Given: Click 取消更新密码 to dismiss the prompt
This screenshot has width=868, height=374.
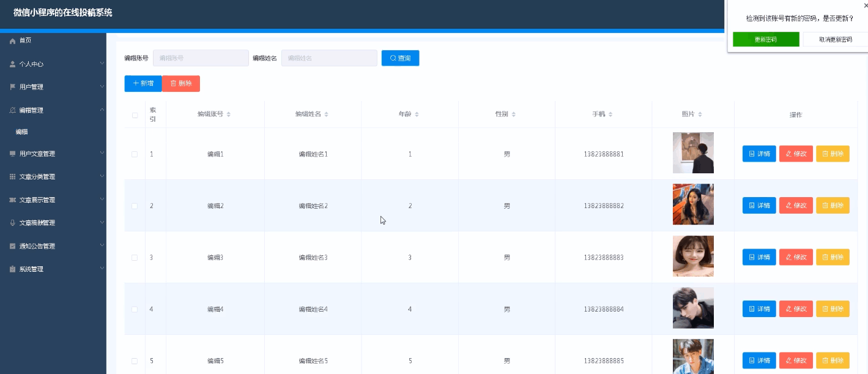Looking at the screenshot, I should tap(834, 39).
